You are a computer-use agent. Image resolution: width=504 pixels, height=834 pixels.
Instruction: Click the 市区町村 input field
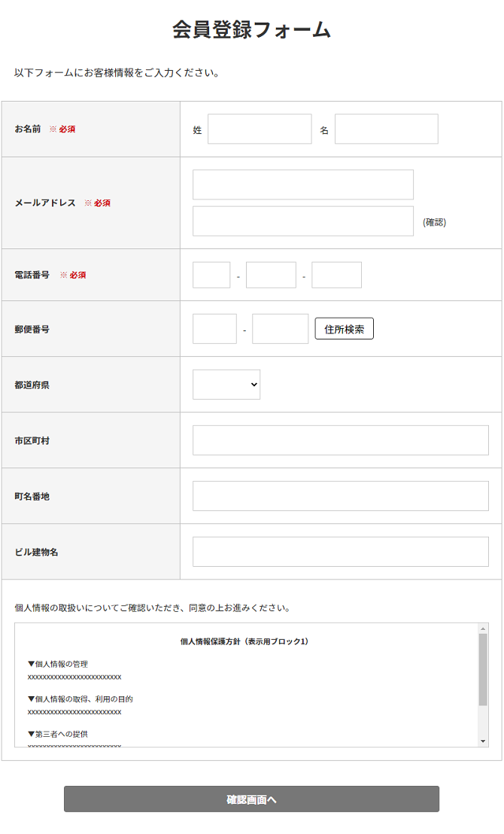point(340,440)
